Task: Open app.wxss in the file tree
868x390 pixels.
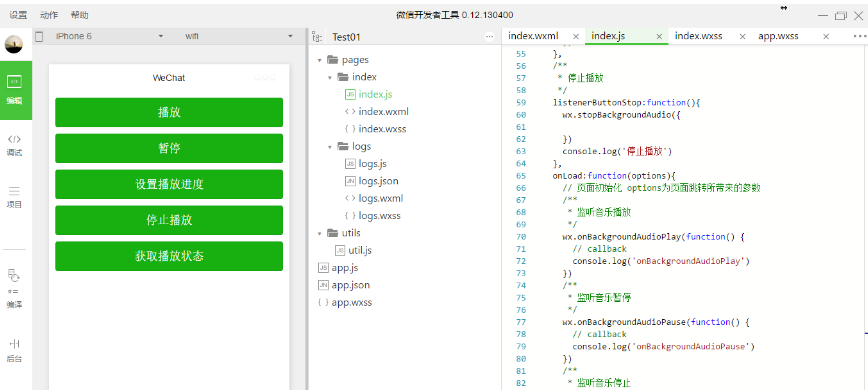Action: (x=352, y=303)
